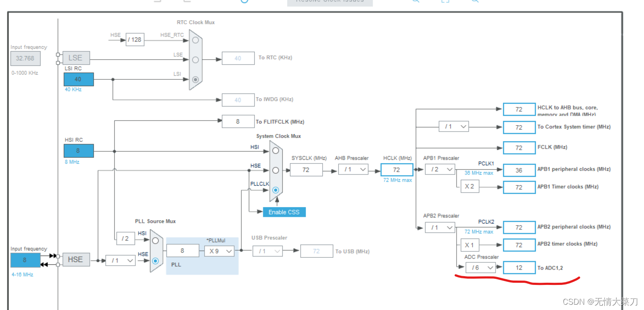Image resolution: width=644 pixels, height=310 pixels.
Task: Click the HCLK 72 MHz field
Action: tap(397, 169)
